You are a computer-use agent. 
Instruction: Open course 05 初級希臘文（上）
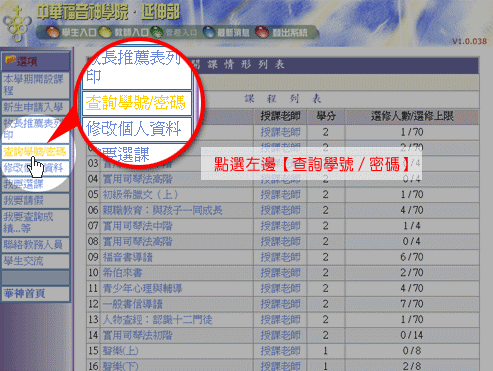(140, 195)
